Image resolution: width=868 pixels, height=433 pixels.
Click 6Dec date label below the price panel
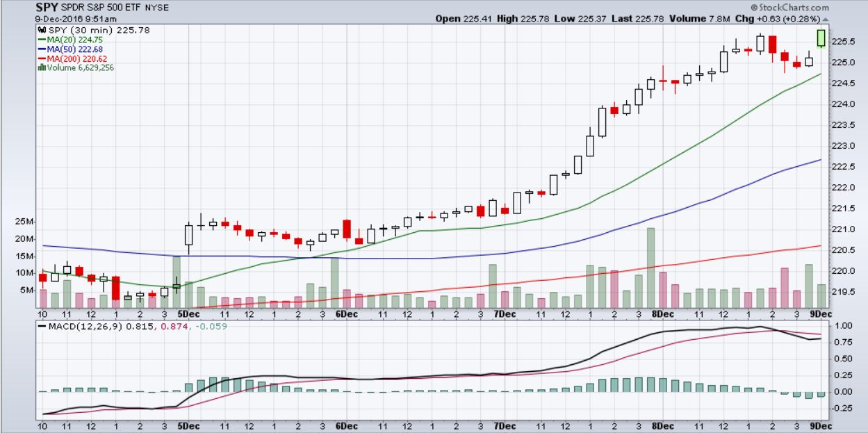click(346, 314)
